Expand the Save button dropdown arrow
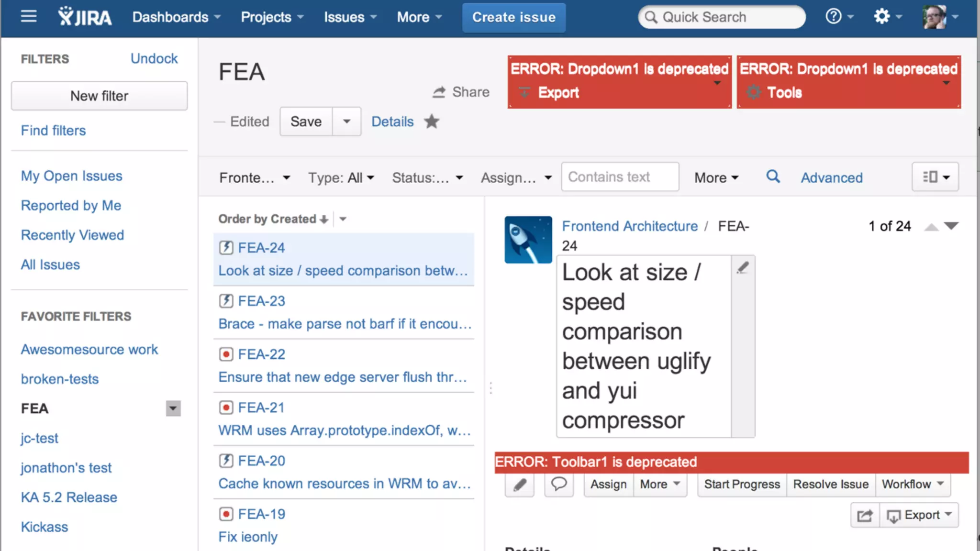 pos(346,121)
